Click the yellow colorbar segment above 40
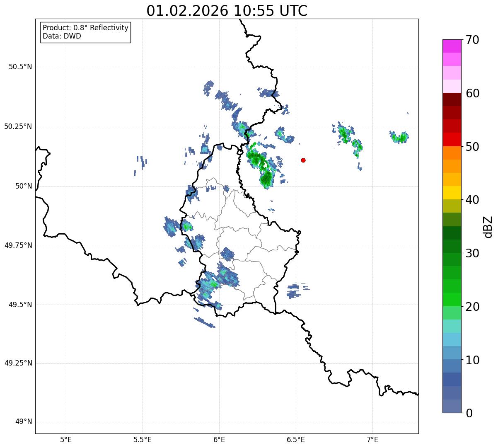The width and height of the screenshot is (498, 448). (x=452, y=193)
